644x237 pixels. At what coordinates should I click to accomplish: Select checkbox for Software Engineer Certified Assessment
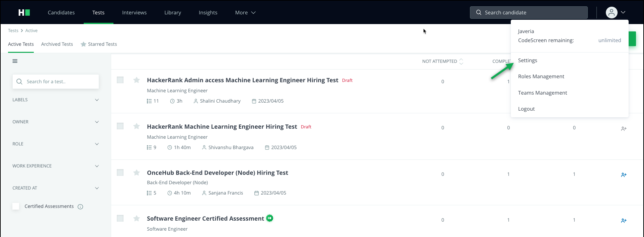click(120, 218)
